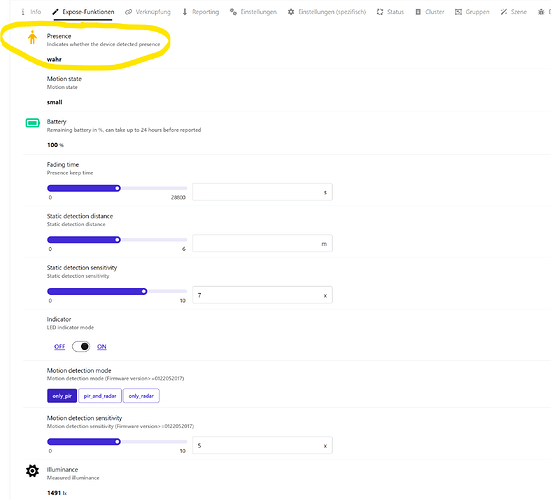Switch to the Verknüpfung tab

pos(148,12)
